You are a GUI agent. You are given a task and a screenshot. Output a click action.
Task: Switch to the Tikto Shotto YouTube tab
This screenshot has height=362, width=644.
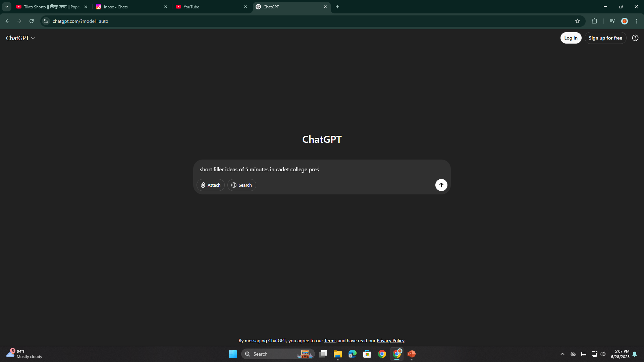click(x=52, y=7)
